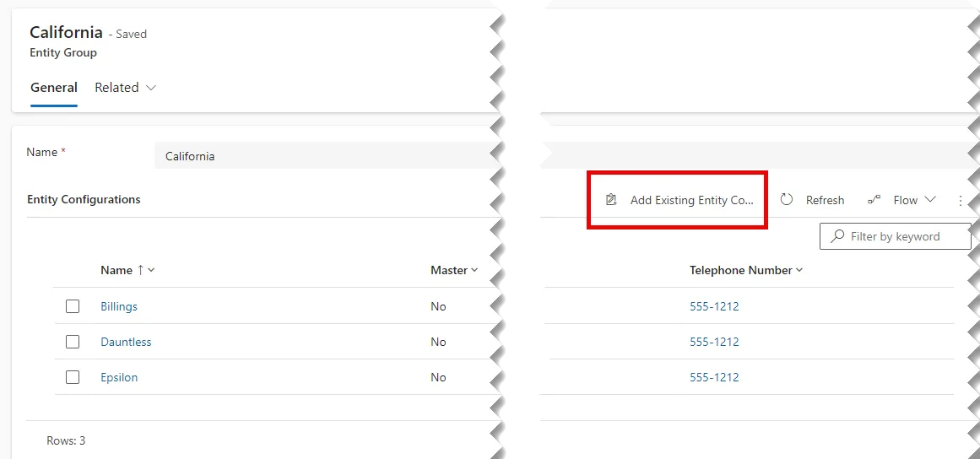Click the Rows: 3 footer text
The image size is (980, 459).
(66, 440)
